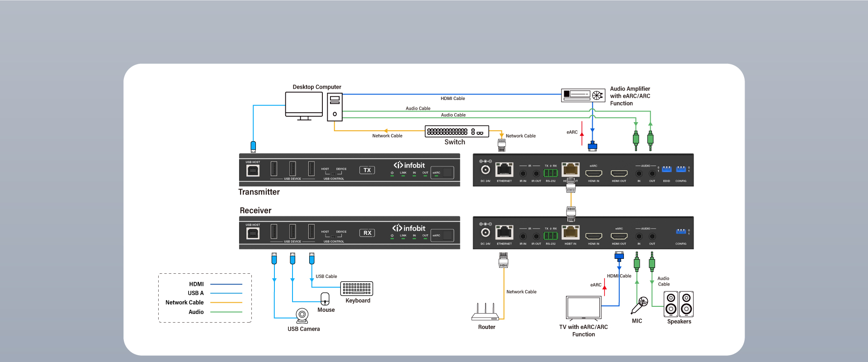Click the 'Desktop Computer' label
Viewport: 868px width, 362px height.
[317, 87]
